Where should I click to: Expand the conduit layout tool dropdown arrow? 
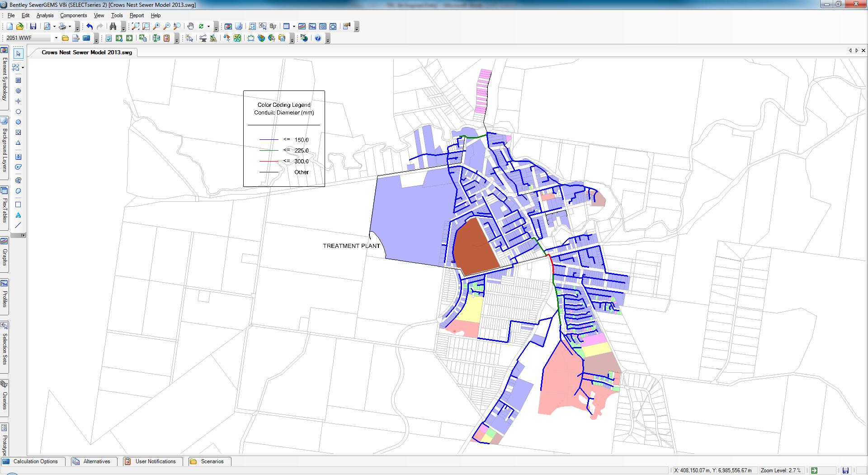[x=23, y=67]
